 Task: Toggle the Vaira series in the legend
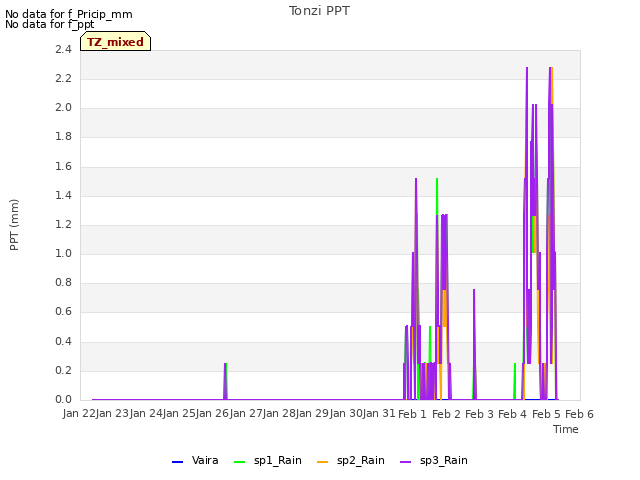tap(195, 460)
